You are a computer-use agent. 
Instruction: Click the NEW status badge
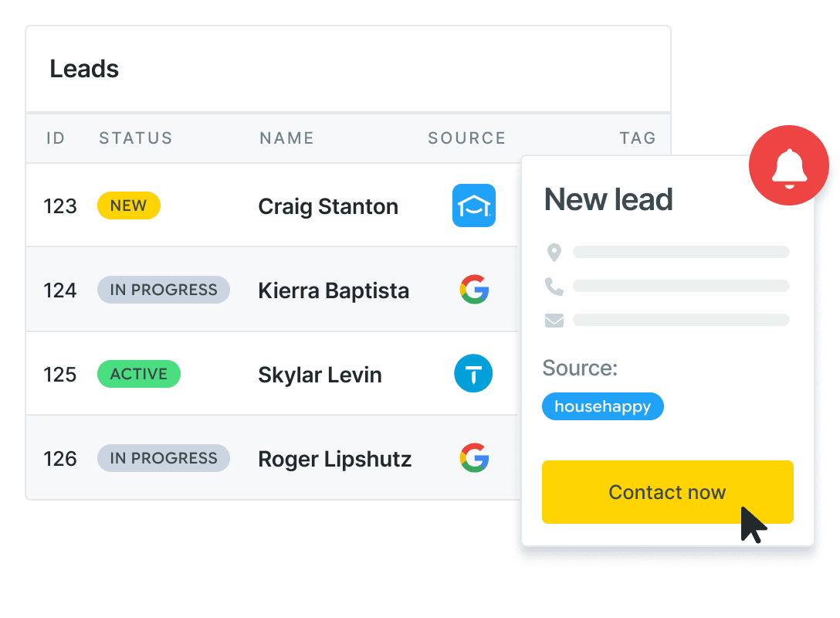(x=129, y=205)
